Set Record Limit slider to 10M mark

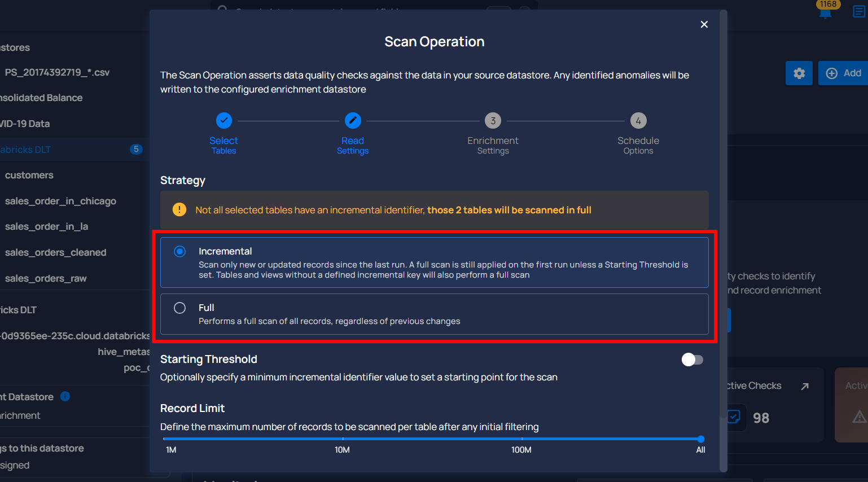tap(343, 439)
